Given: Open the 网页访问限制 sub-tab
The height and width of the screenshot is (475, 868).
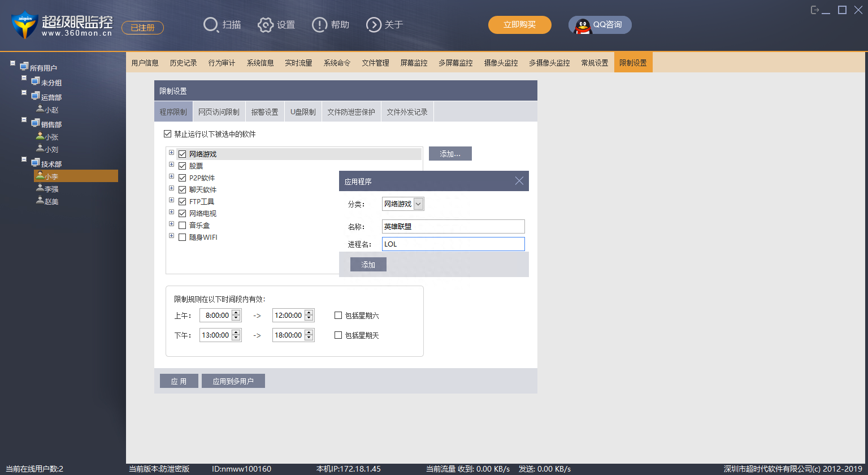Looking at the screenshot, I should click(x=219, y=111).
